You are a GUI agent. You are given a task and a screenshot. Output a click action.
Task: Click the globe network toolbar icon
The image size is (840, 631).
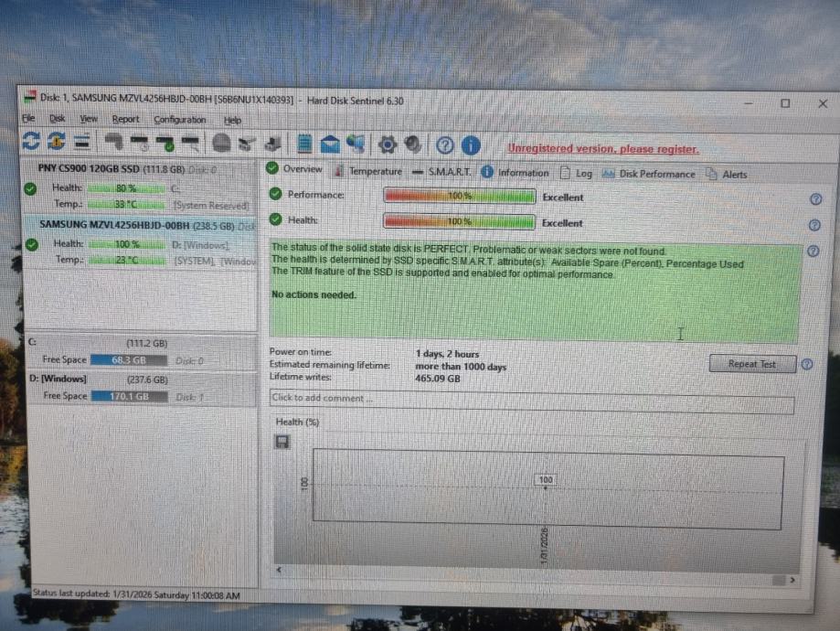(356, 144)
